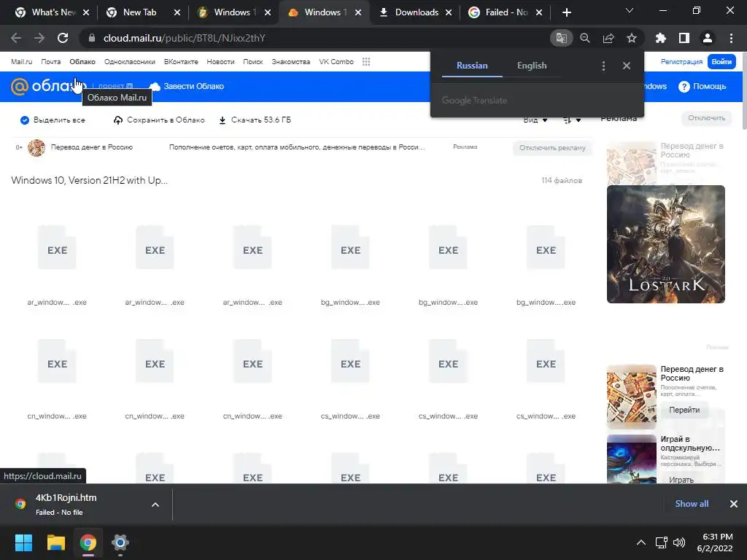The height and width of the screenshot is (560, 747).
Task: Open the Mail.ru all projects grid icon
Action: tap(366, 61)
